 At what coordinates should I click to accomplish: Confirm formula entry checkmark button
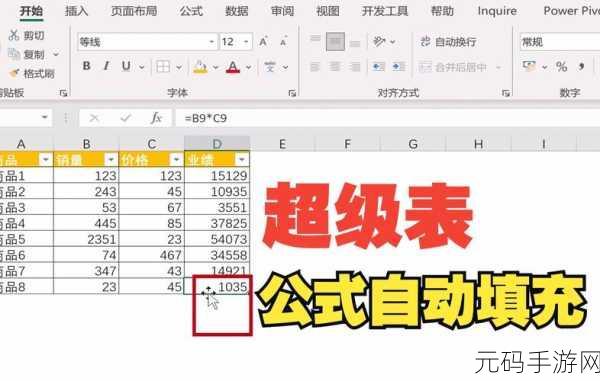click(x=126, y=118)
